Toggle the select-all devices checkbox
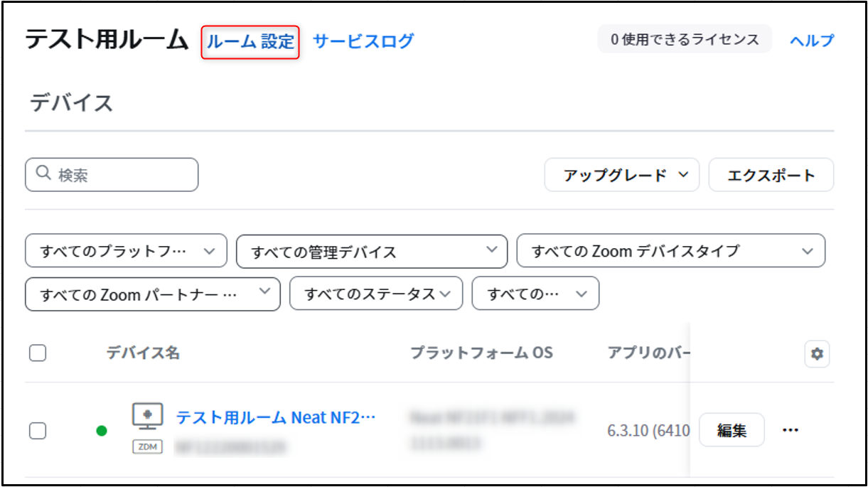 [38, 353]
